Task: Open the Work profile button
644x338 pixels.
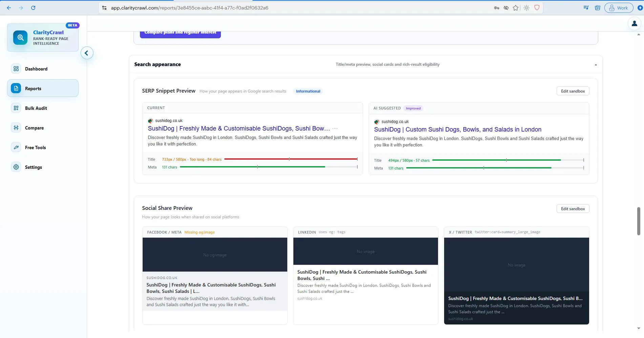Action: tap(619, 8)
